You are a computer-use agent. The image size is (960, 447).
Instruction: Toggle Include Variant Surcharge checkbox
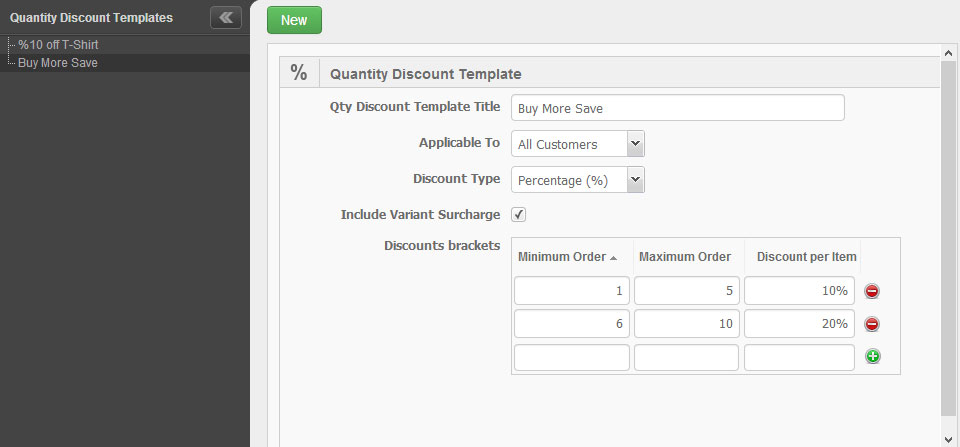(519, 214)
